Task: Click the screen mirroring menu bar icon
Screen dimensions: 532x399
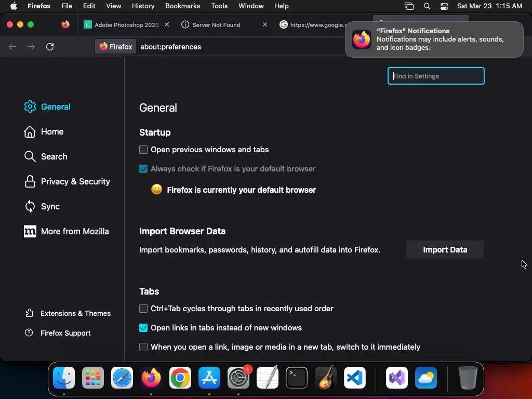Action: coord(409,6)
